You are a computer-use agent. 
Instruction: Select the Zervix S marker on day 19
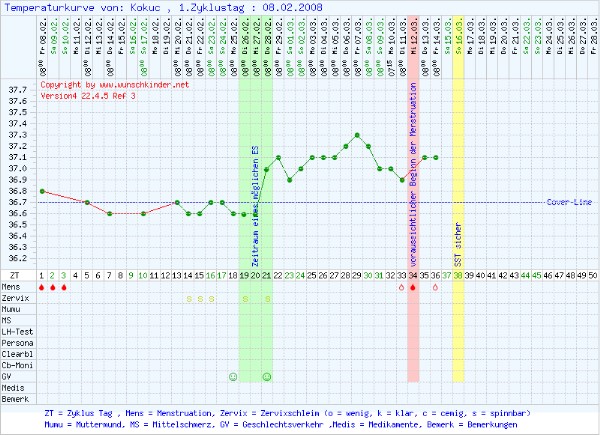tap(245, 298)
